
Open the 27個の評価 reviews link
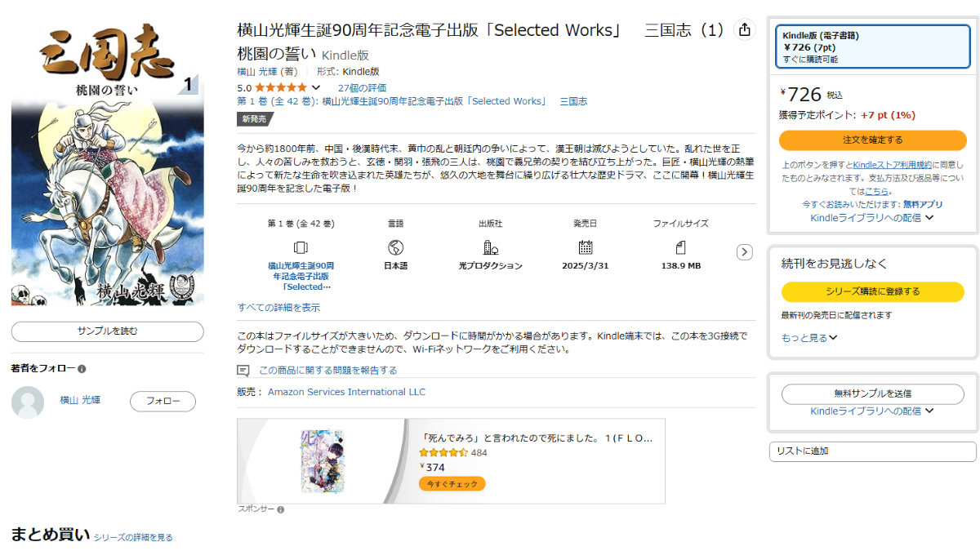[362, 88]
